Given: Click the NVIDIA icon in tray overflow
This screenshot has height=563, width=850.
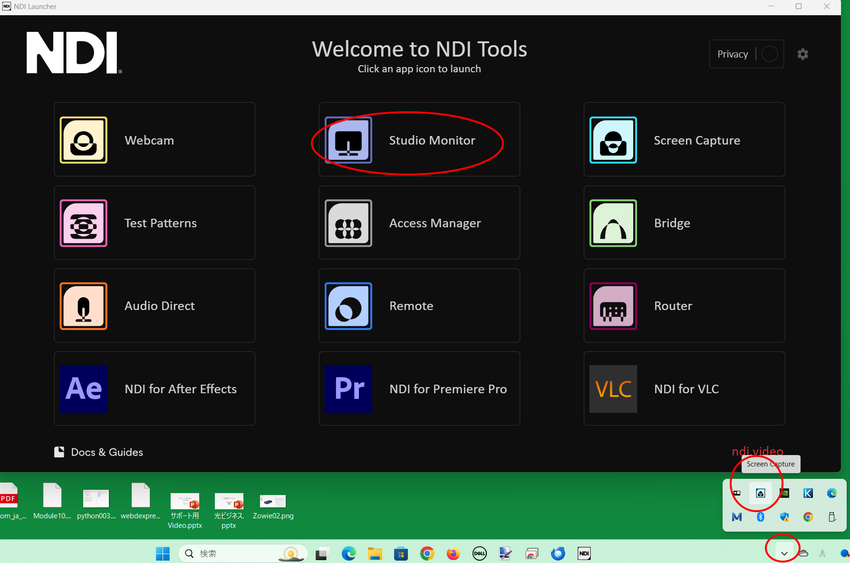Looking at the screenshot, I should coord(784,493).
